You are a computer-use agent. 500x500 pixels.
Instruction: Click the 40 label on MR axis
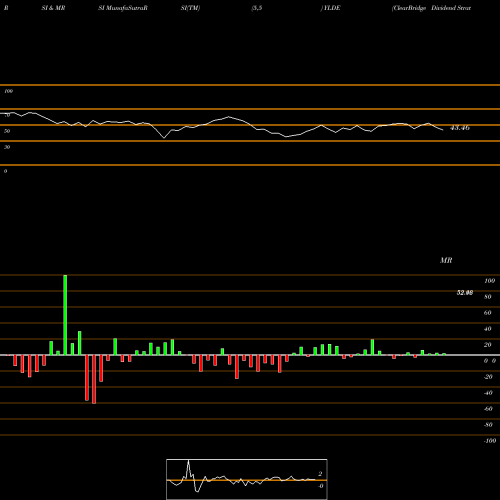[x=488, y=329]
